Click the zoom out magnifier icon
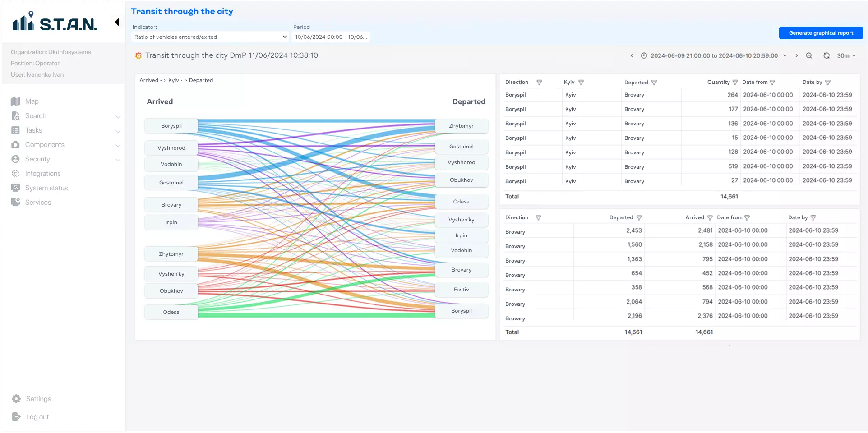Screen dimensions: 868x433 pos(809,55)
